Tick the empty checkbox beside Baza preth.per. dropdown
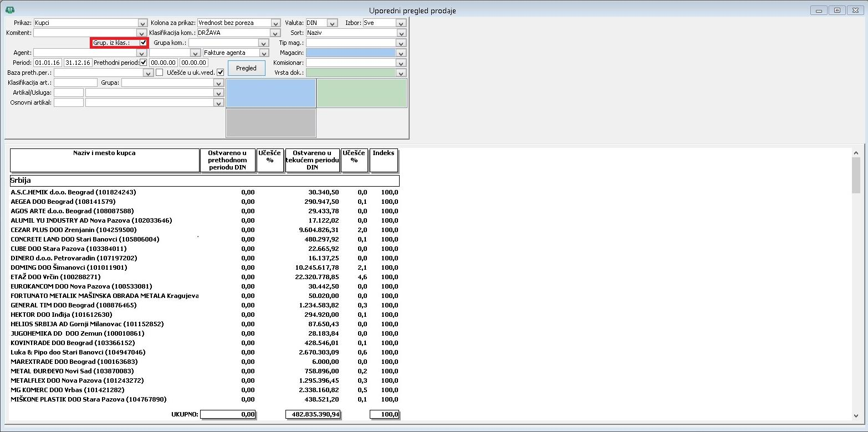The height and width of the screenshot is (432, 868). coord(160,73)
